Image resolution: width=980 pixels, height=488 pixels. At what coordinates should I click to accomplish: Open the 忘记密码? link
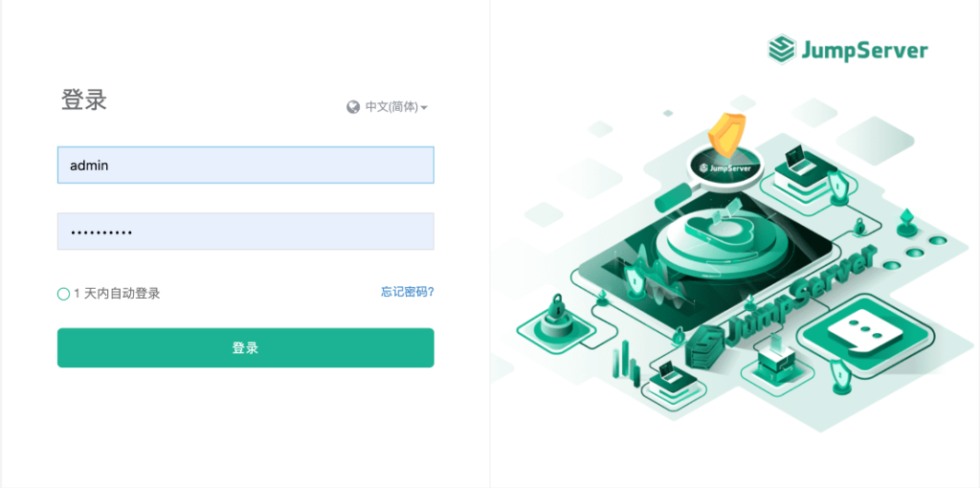coord(408,292)
